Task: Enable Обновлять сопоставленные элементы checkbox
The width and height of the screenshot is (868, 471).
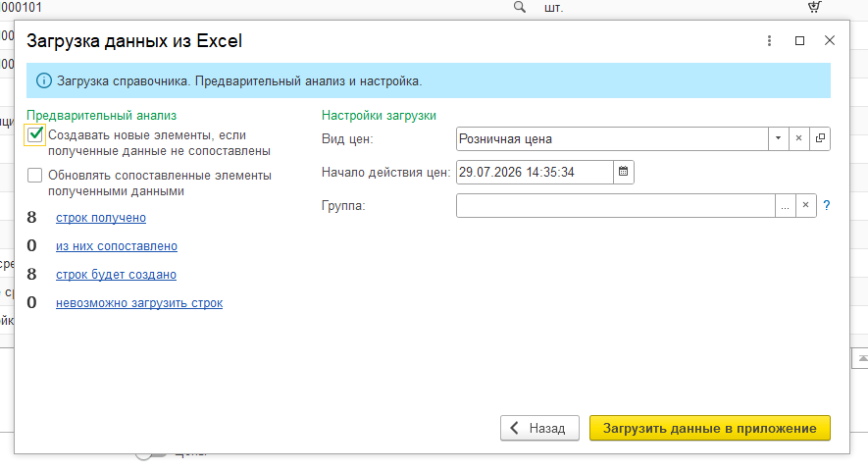Action: 35,175
